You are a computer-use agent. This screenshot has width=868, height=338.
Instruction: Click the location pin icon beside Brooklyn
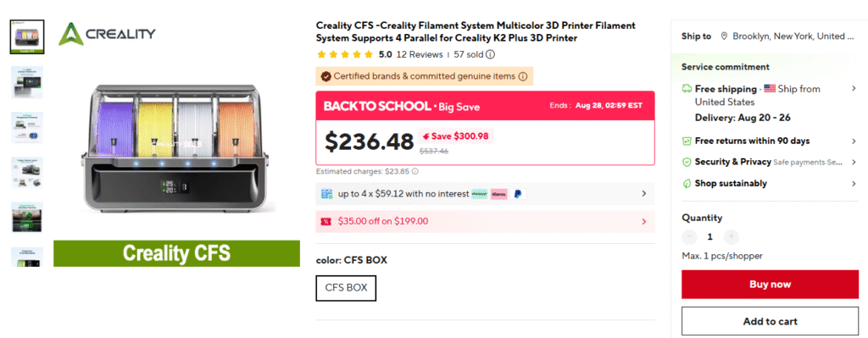tap(724, 36)
